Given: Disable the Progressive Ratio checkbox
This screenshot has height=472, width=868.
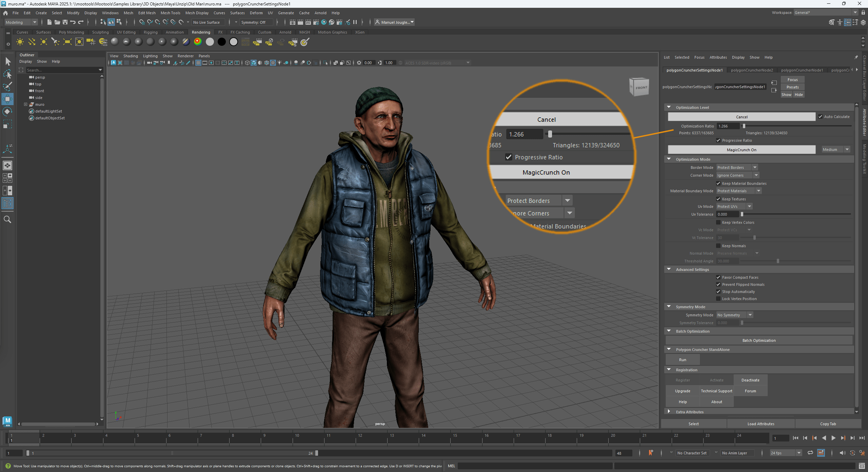Looking at the screenshot, I should pyautogui.click(x=718, y=140).
